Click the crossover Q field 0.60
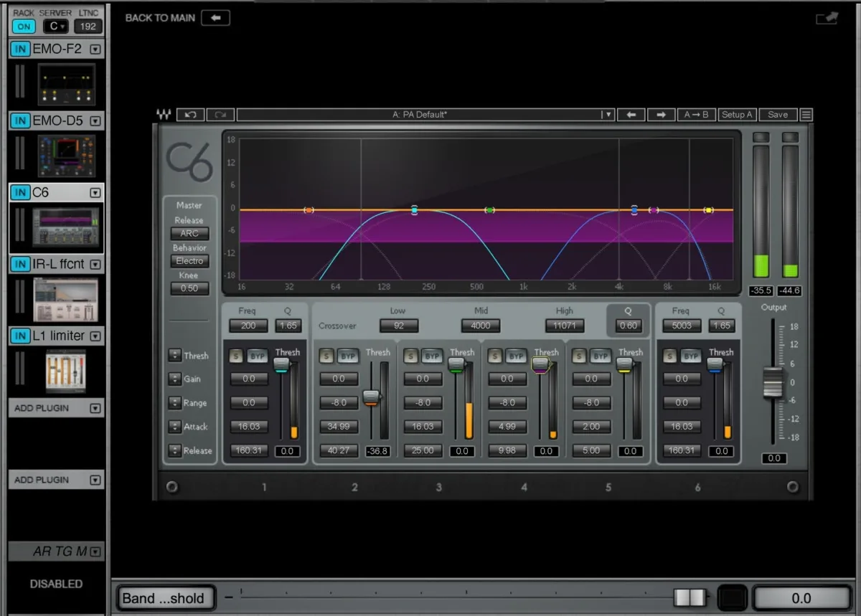The width and height of the screenshot is (861, 616). [628, 326]
